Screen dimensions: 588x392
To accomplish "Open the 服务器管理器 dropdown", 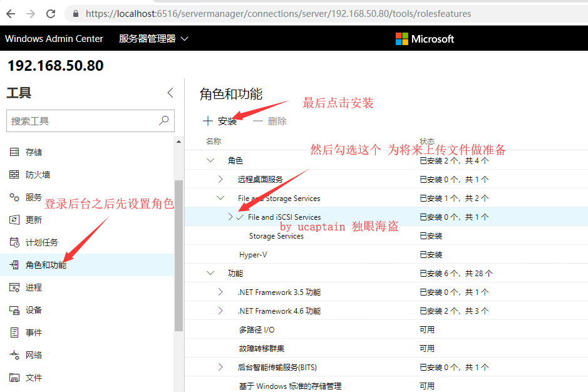I will point(153,39).
